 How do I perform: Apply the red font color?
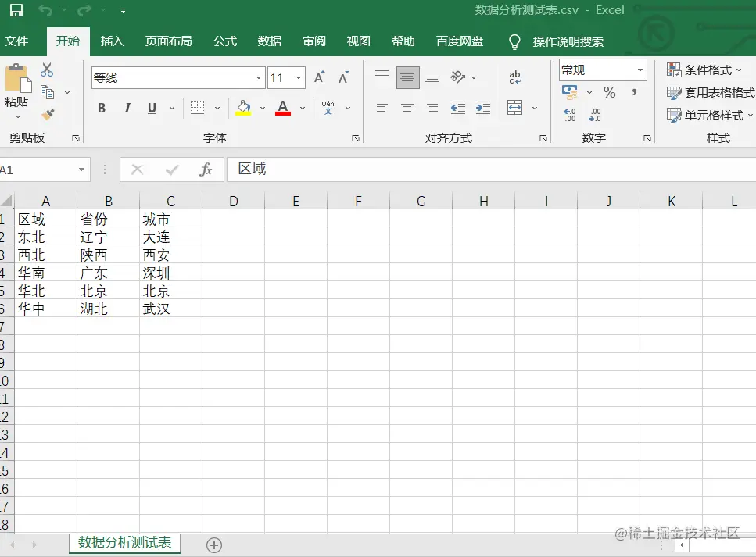283,108
